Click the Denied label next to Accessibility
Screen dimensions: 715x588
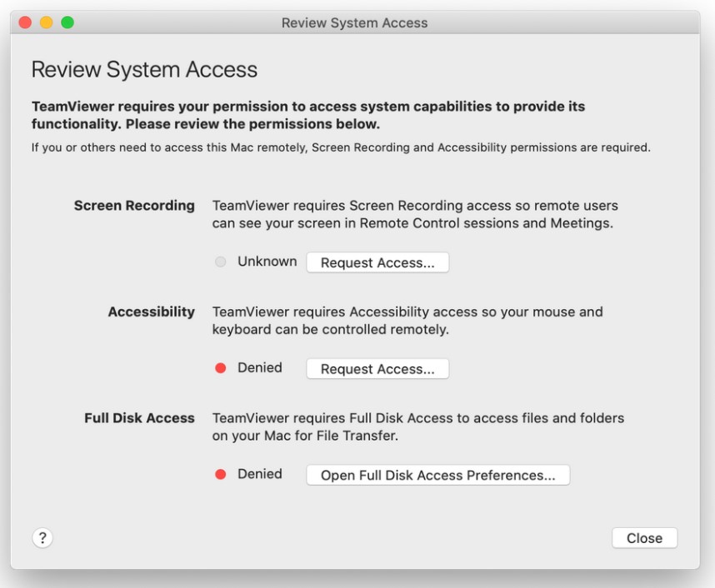(258, 366)
